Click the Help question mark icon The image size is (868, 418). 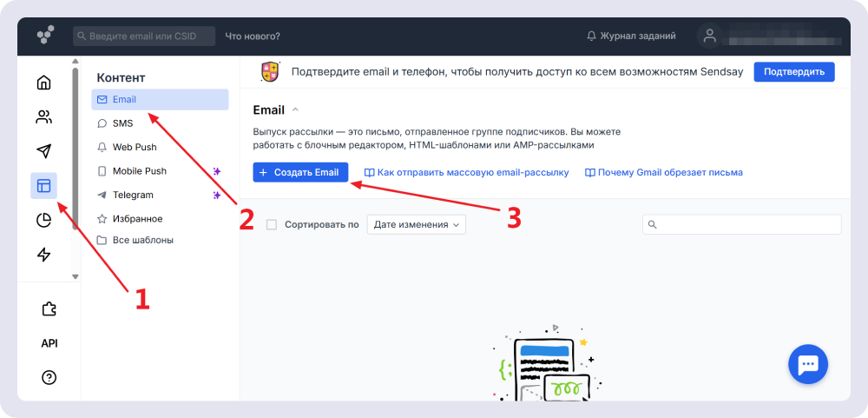pos(49,377)
